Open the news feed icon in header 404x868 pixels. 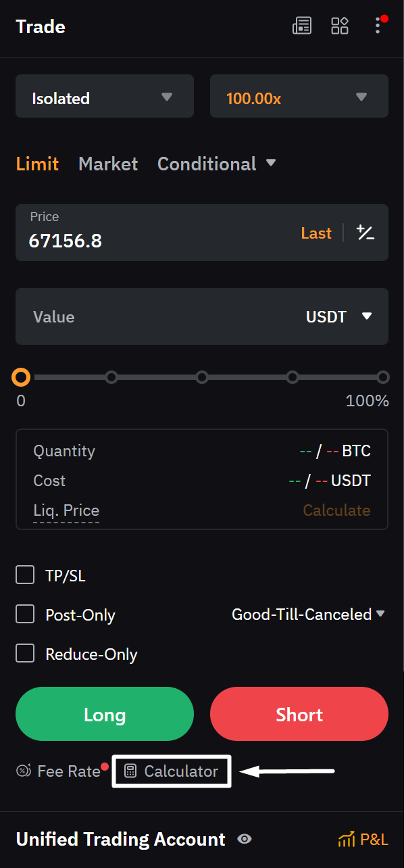[302, 26]
